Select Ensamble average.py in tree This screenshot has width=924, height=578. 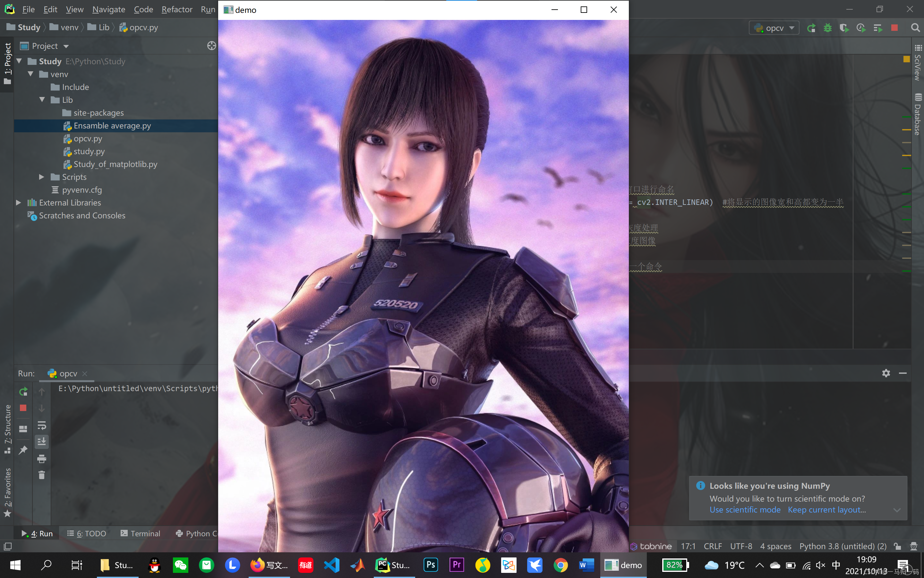point(116,125)
